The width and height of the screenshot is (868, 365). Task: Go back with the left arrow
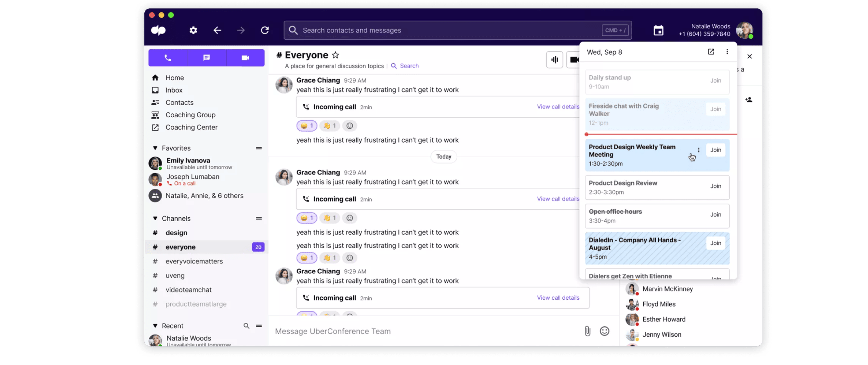click(217, 30)
